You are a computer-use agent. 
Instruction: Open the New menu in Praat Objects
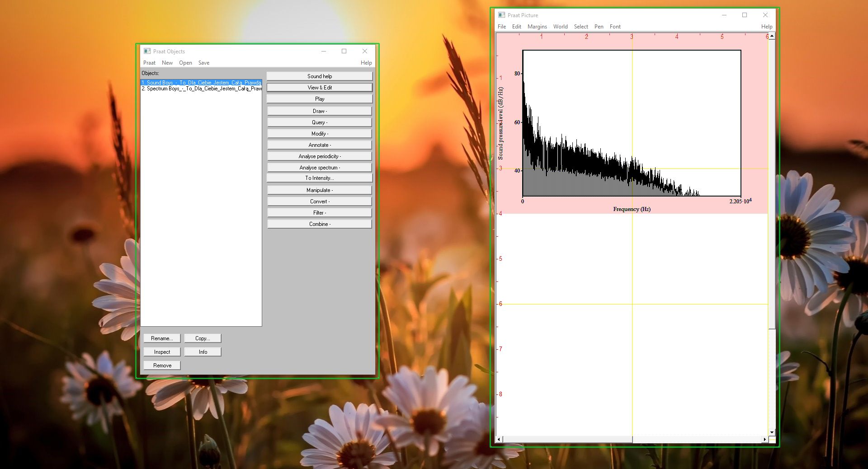coord(167,63)
